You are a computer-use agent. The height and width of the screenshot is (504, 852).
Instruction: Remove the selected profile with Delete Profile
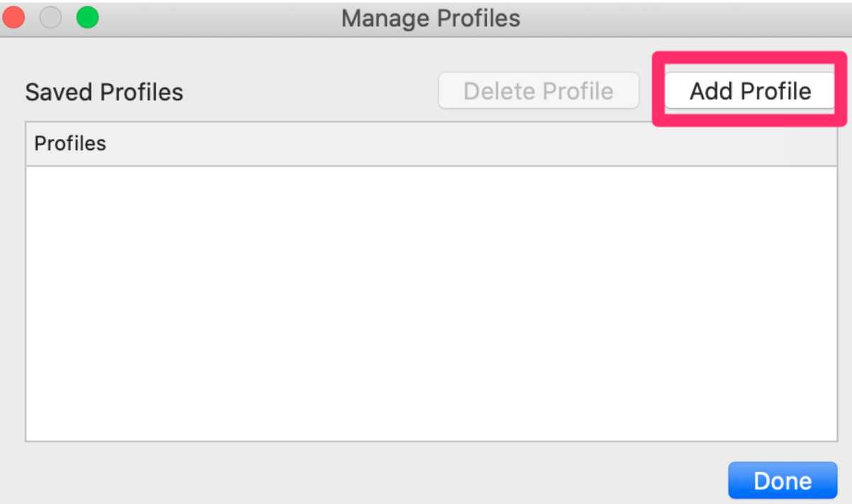[538, 91]
